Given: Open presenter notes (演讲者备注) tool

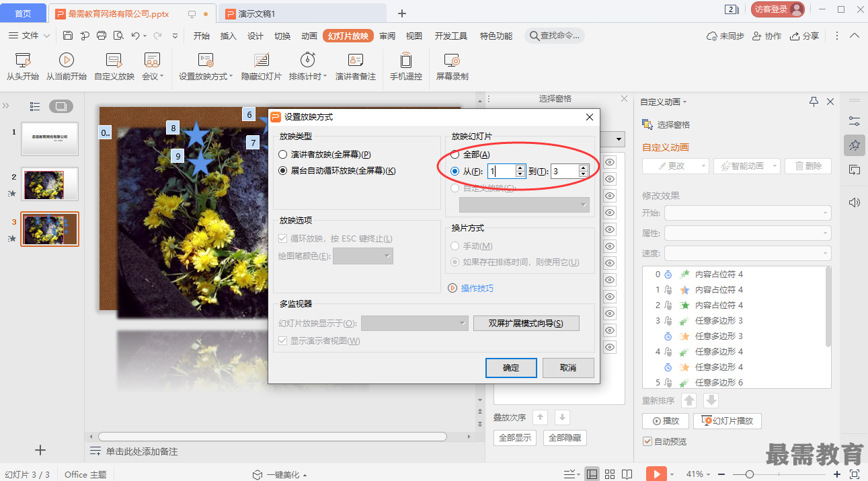Looking at the screenshot, I should coord(356,67).
